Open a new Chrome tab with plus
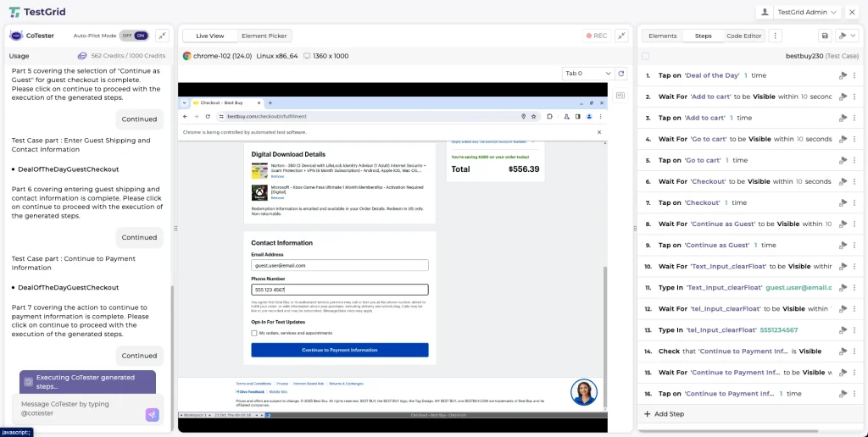868x437 pixels. (270, 102)
